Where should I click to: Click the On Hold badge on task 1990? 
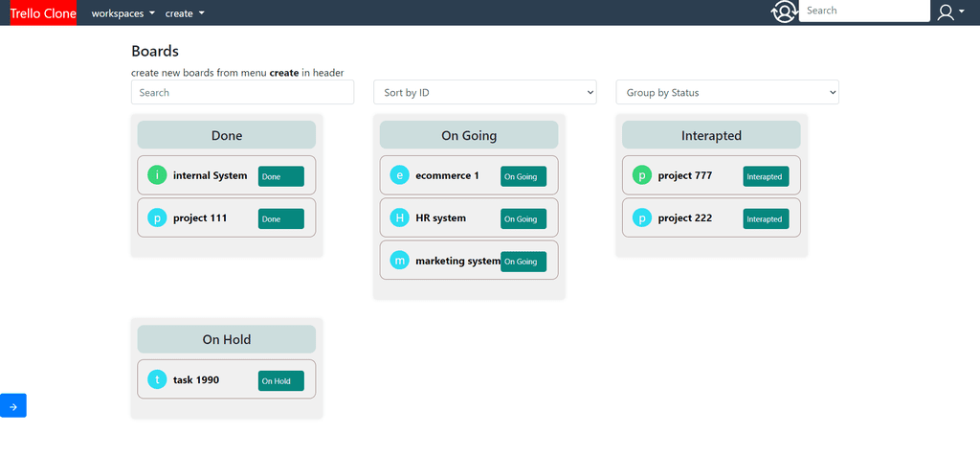(x=281, y=380)
